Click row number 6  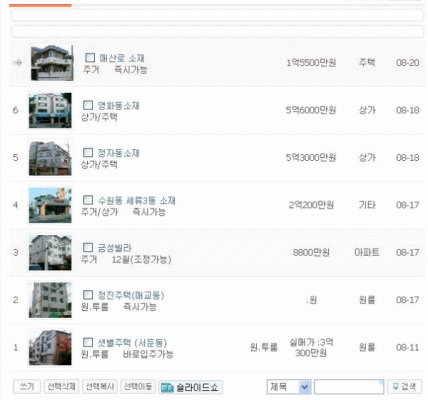tap(15, 110)
